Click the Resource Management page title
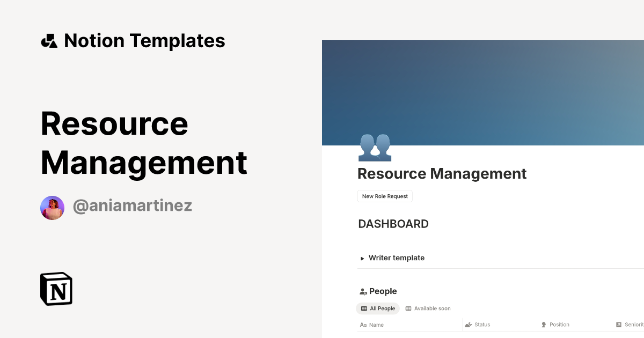The height and width of the screenshot is (338, 644). (x=442, y=174)
